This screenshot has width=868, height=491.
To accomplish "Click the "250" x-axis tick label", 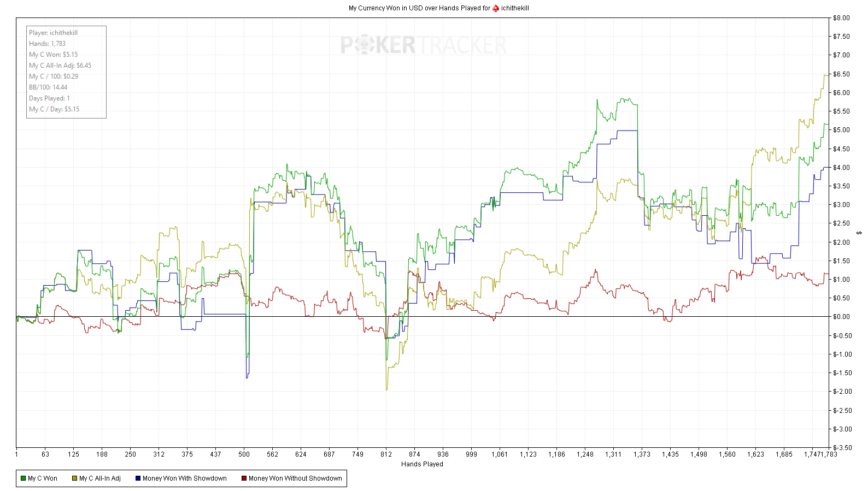I will [x=131, y=454].
